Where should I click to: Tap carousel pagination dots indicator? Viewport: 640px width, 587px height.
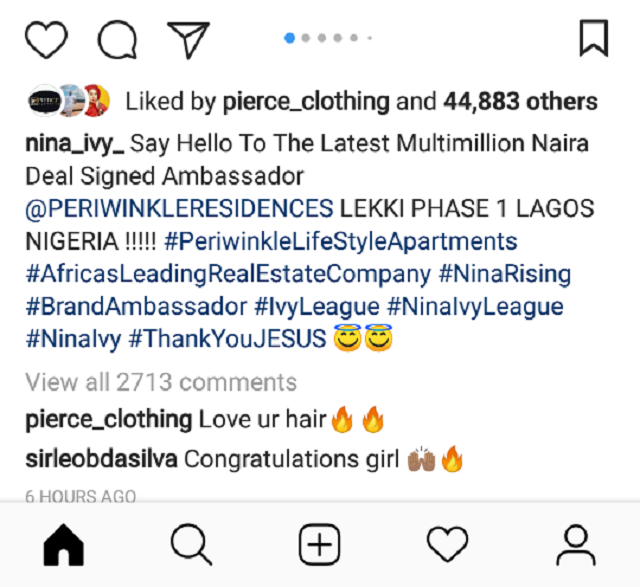[x=328, y=38]
